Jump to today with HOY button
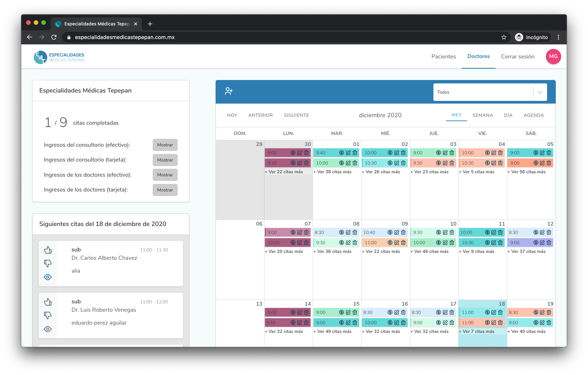 [x=232, y=115]
